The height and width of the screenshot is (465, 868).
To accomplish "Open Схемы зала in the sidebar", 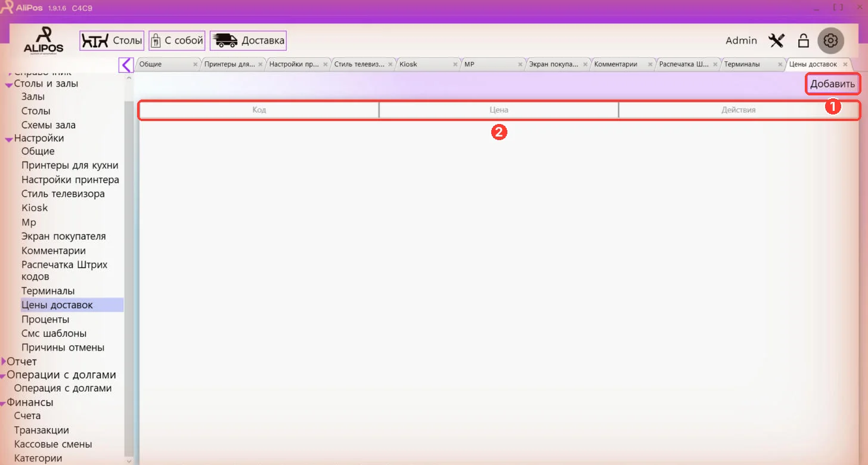I will click(x=48, y=125).
